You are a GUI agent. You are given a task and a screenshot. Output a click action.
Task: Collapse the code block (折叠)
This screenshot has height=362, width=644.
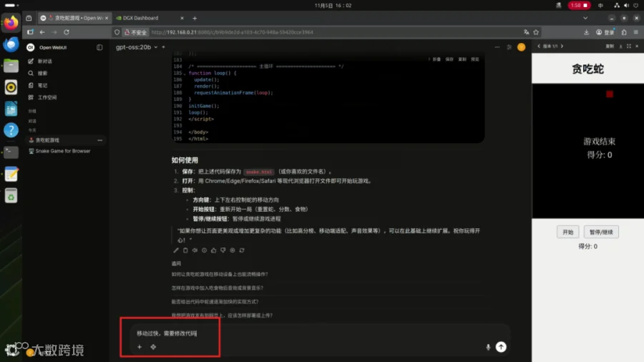[x=435, y=59]
